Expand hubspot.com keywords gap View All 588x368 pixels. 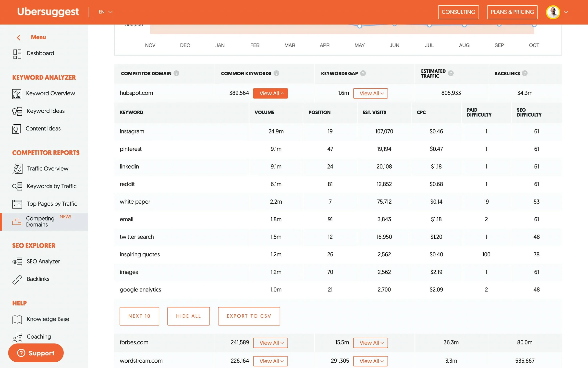point(370,93)
